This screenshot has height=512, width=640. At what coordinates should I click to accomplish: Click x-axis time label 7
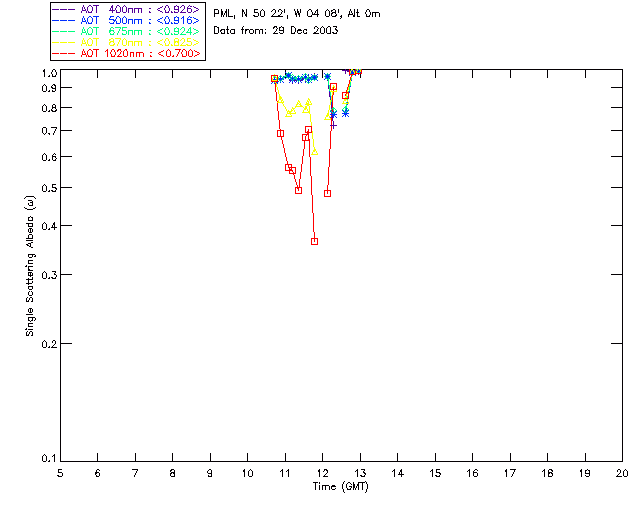pyautogui.click(x=135, y=473)
